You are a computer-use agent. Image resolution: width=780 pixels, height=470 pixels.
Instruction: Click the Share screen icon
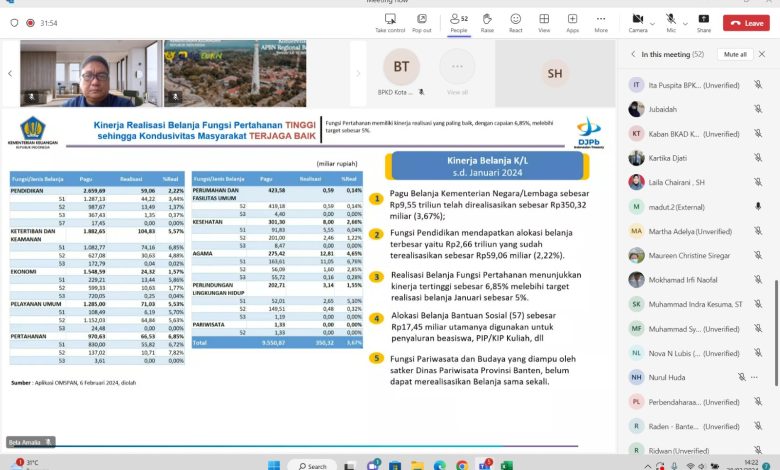pos(704,21)
